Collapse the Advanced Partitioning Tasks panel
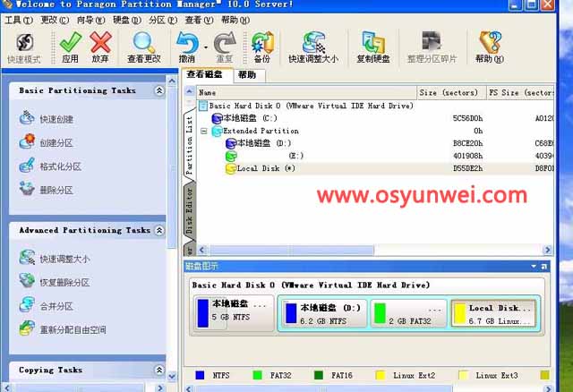 (x=159, y=230)
